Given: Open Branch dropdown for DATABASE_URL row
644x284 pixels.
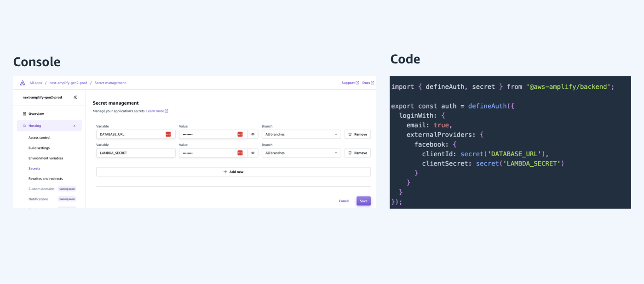Looking at the screenshot, I should pyautogui.click(x=301, y=134).
